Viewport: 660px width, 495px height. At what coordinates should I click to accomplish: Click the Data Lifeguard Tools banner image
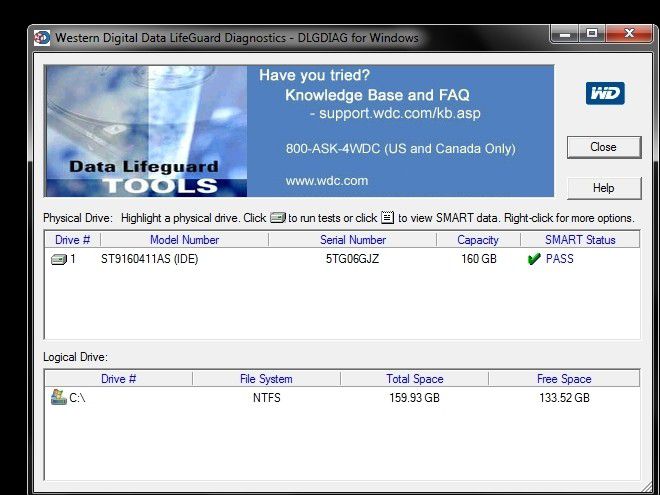(x=146, y=131)
